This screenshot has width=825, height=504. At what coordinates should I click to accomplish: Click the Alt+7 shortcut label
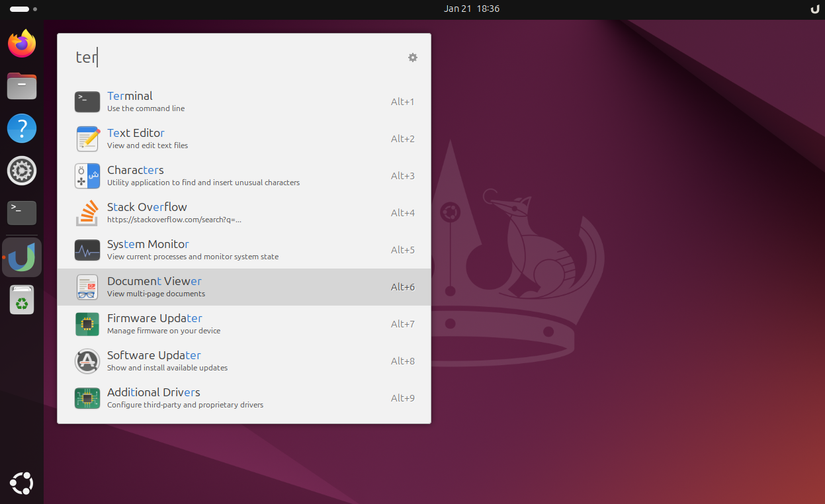pyautogui.click(x=403, y=324)
